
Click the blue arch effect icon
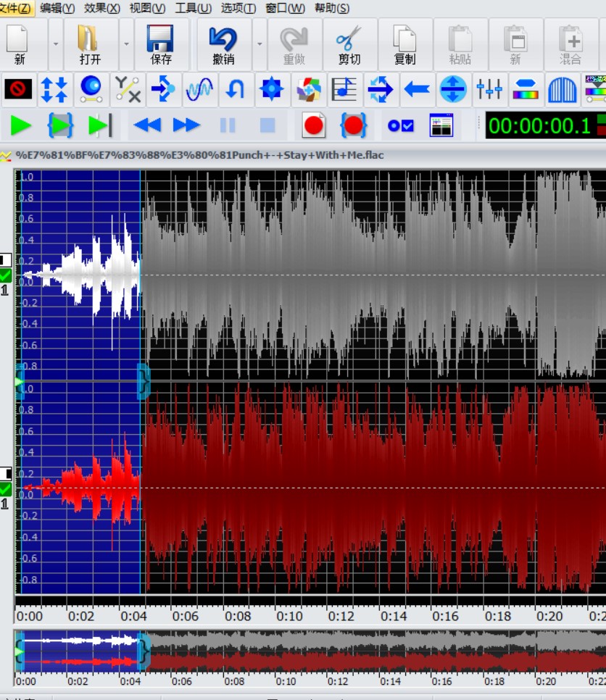coord(562,89)
